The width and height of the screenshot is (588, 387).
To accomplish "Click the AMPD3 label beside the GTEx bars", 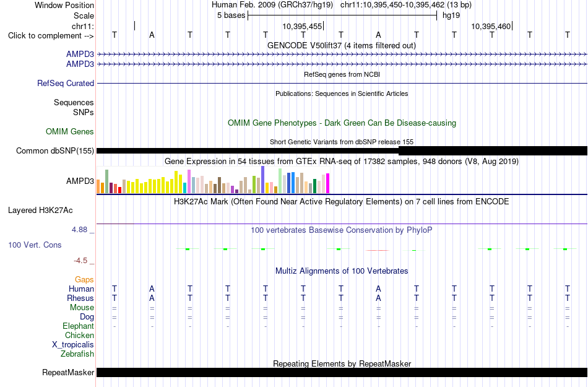I will 80,181.
